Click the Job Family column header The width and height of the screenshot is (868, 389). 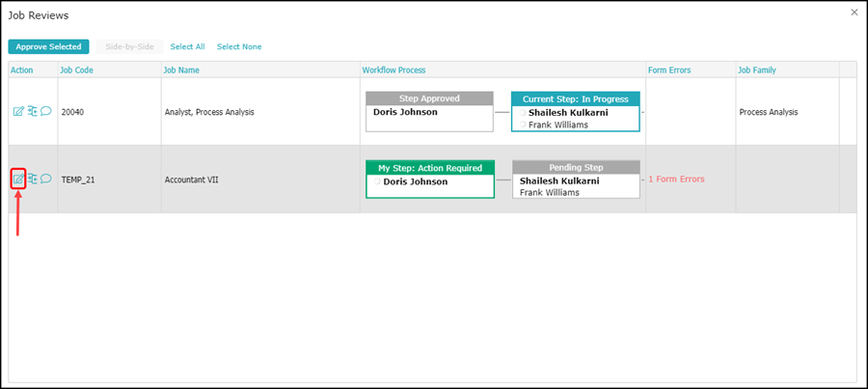pos(757,70)
